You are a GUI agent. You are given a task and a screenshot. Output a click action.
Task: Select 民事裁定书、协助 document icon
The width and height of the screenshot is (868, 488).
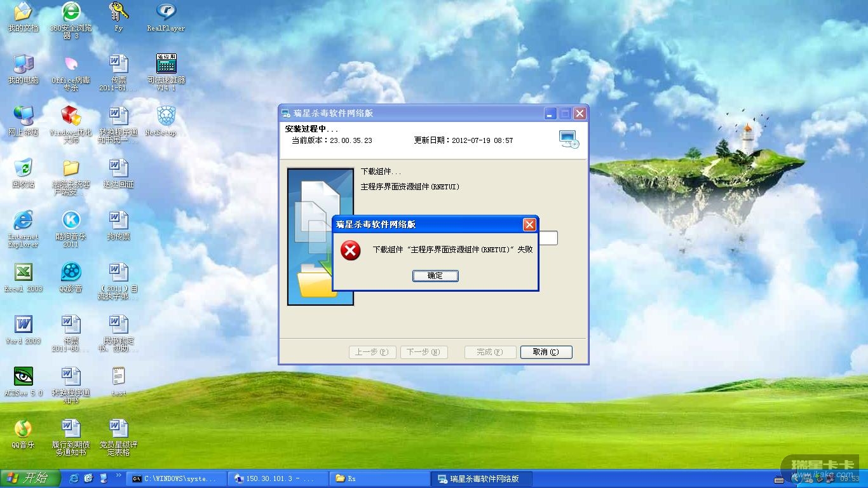[118, 333]
